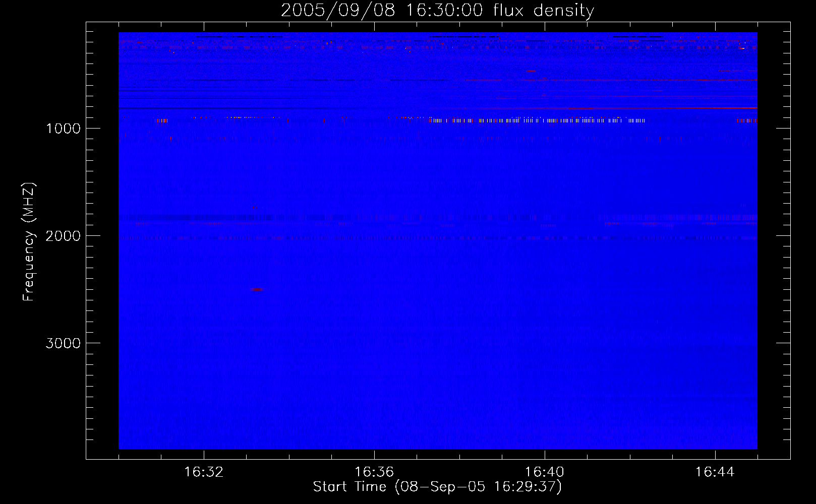Click the 'Start Time (08-Sep-05 16:29:37)' axis label

(x=437, y=487)
